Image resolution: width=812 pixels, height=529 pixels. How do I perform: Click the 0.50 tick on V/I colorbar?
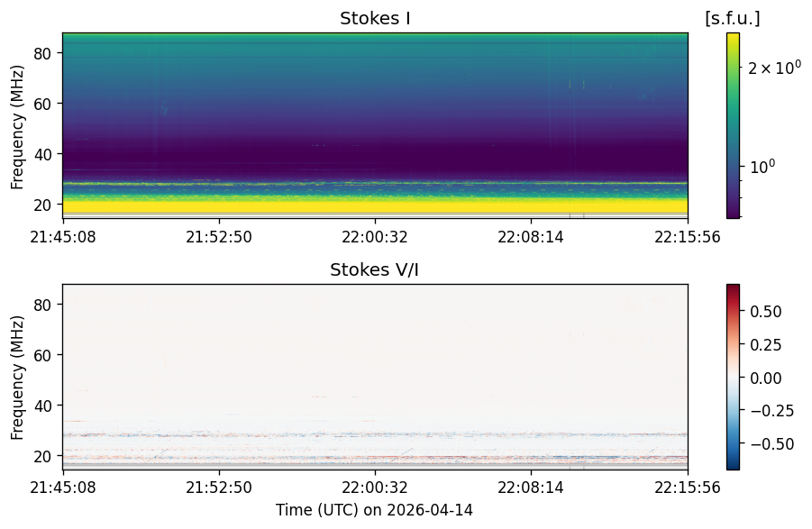coord(766,312)
